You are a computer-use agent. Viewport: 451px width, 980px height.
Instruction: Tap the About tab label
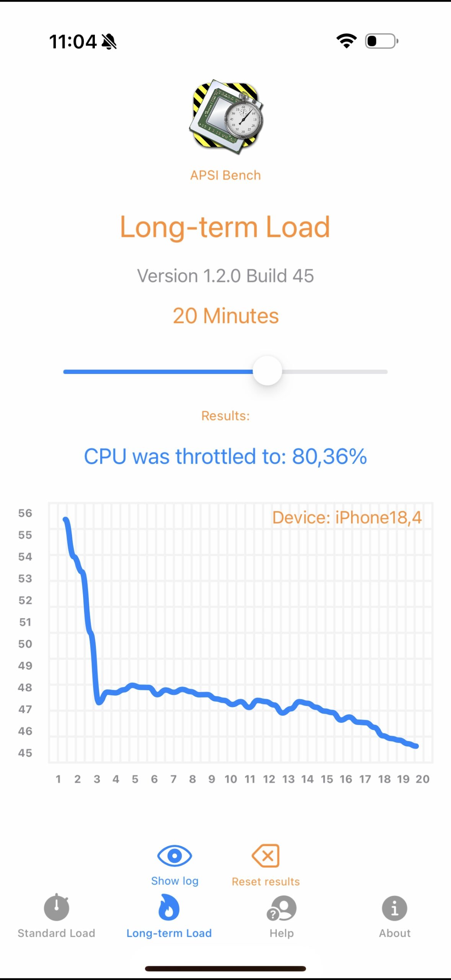pyautogui.click(x=394, y=933)
